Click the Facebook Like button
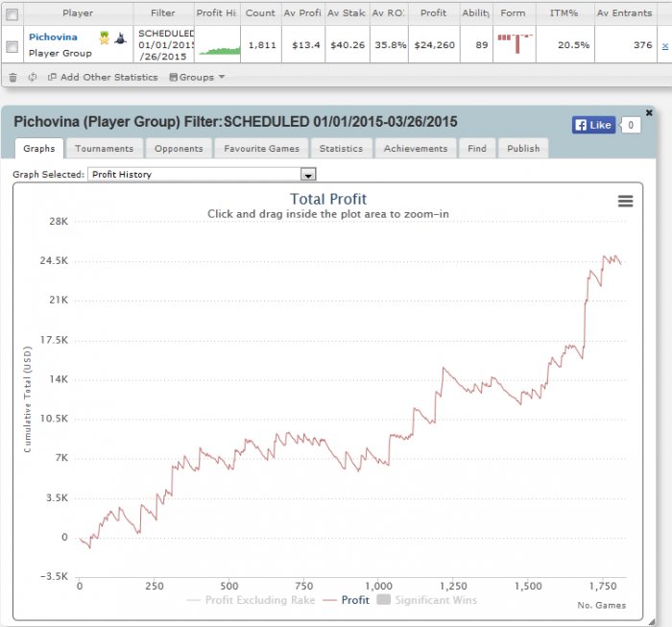The width and height of the screenshot is (672, 627). (x=593, y=125)
